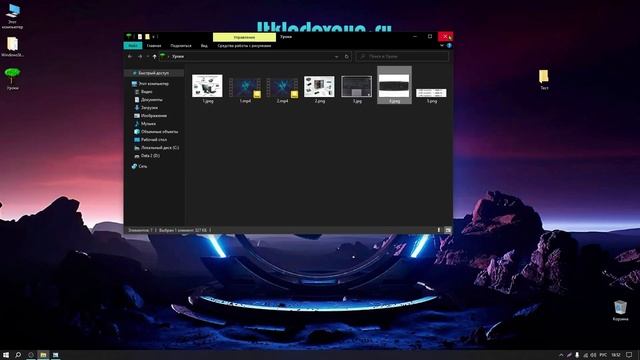This screenshot has width=640, height=360.
Task: Open the Файл ribbon tab
Action: [133, 46]
